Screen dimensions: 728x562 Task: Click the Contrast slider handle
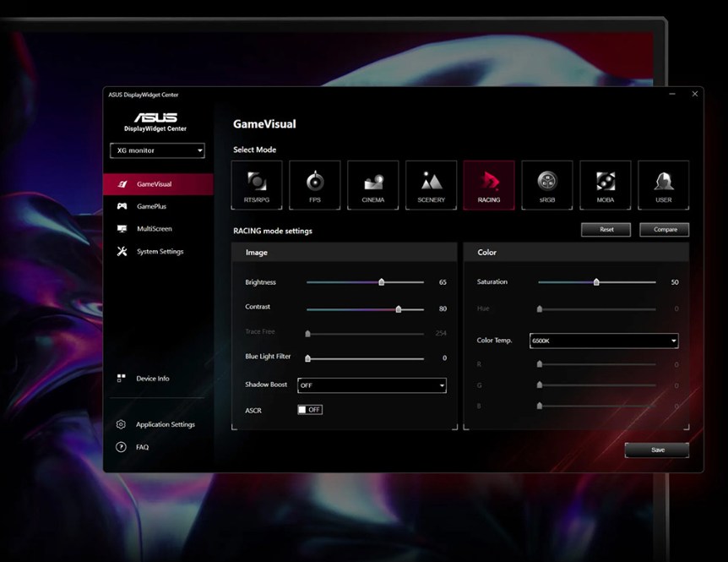coord(399,308)
